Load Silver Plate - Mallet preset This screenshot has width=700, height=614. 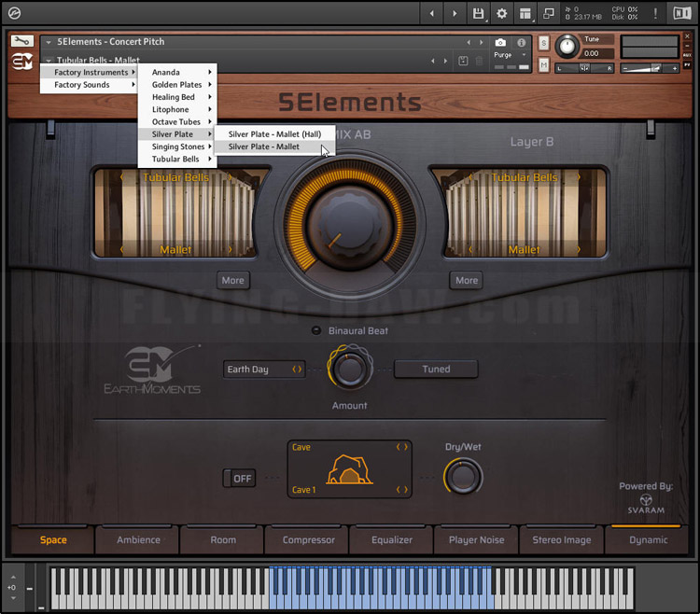pos(274,147)
